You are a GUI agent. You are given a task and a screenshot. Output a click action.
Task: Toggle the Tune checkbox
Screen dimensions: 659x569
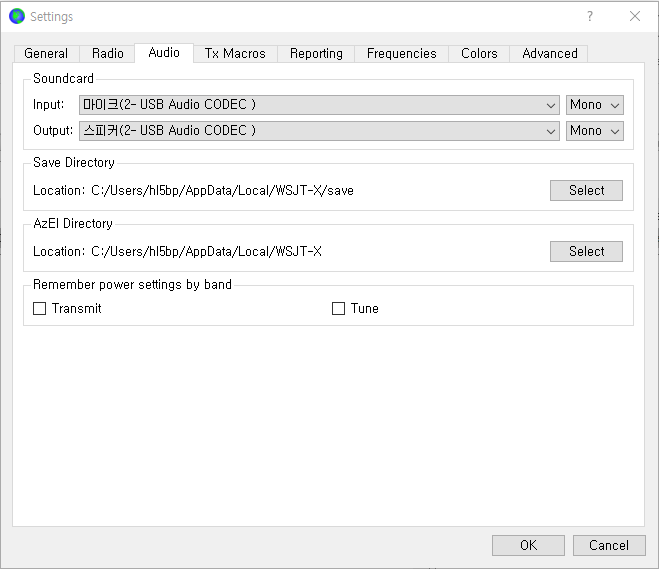339,309
